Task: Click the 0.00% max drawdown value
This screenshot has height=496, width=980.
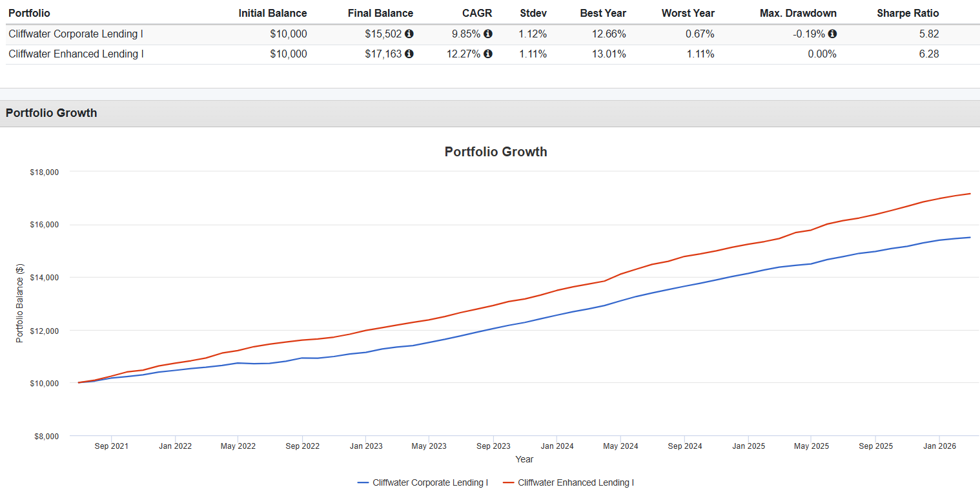Action: tap(822, 54)
